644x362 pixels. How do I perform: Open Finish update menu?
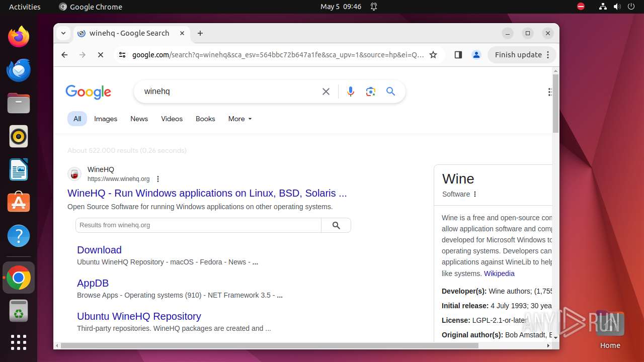click(522, 55)
